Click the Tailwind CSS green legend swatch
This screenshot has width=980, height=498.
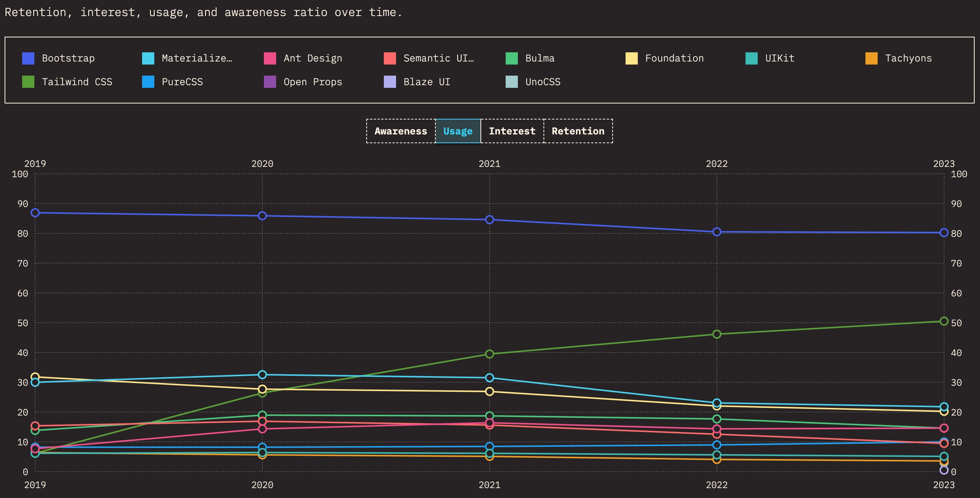tap(28, 82)
